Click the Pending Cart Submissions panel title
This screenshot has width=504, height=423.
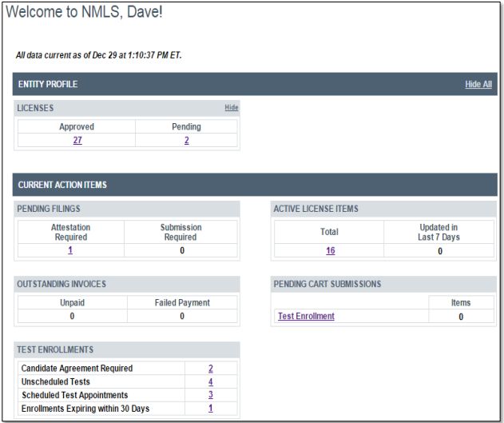click(x=327, y=284)
